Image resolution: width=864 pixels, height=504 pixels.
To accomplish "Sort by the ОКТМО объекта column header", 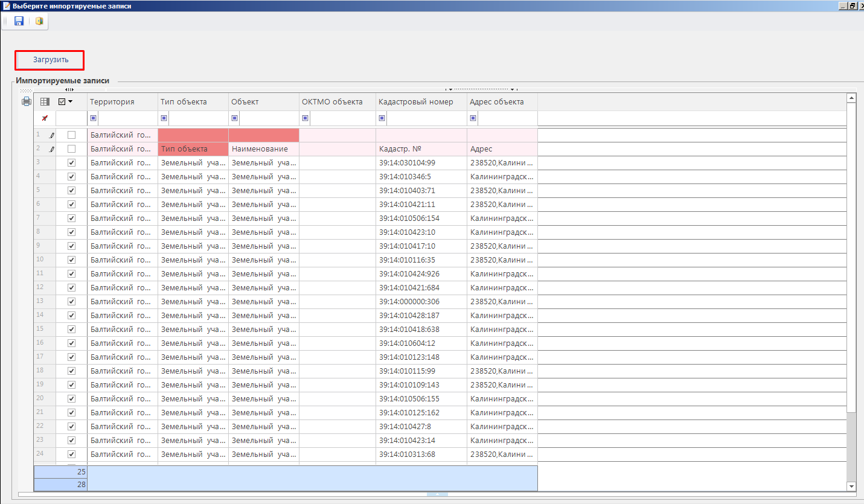I will [338, 102].
